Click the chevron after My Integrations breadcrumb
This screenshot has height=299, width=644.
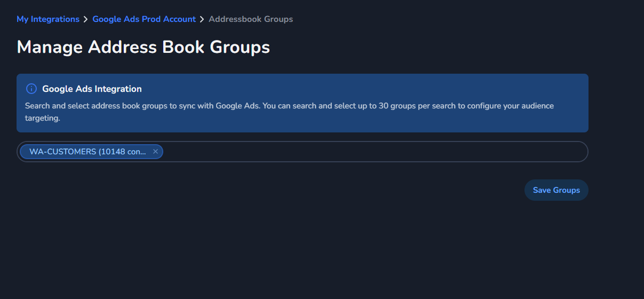click(x=85, y=19)
